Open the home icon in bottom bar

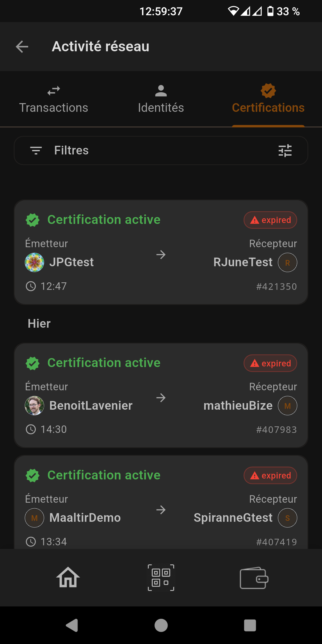pos(68,578)
